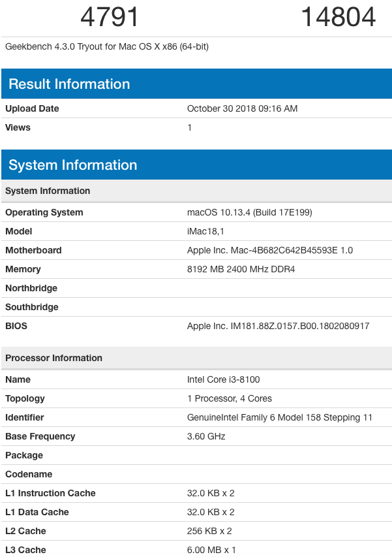392x557 pixels.
Task: Click the 1 Processor, 4 Cores topology value
Action: pos(229,398)
